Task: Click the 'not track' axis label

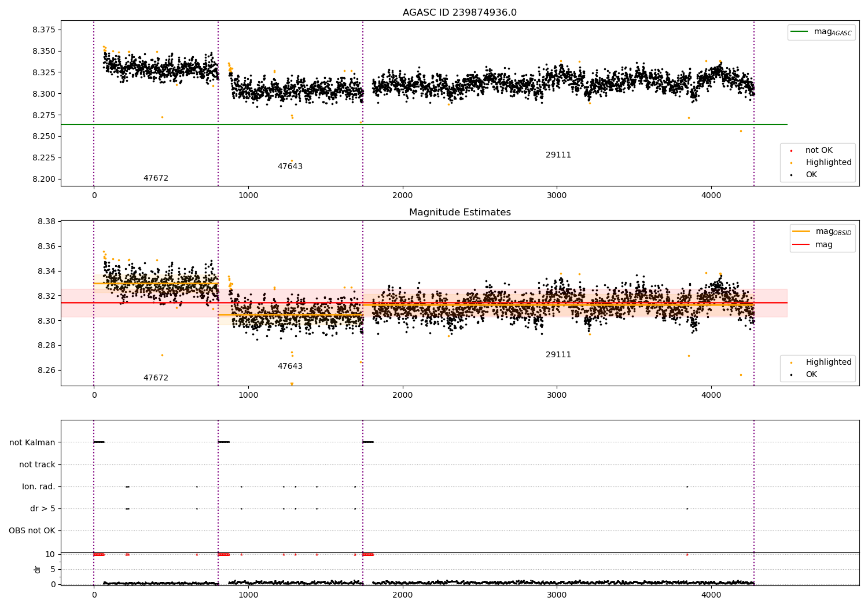Action: pyautogui.click(x=37, y=464)
